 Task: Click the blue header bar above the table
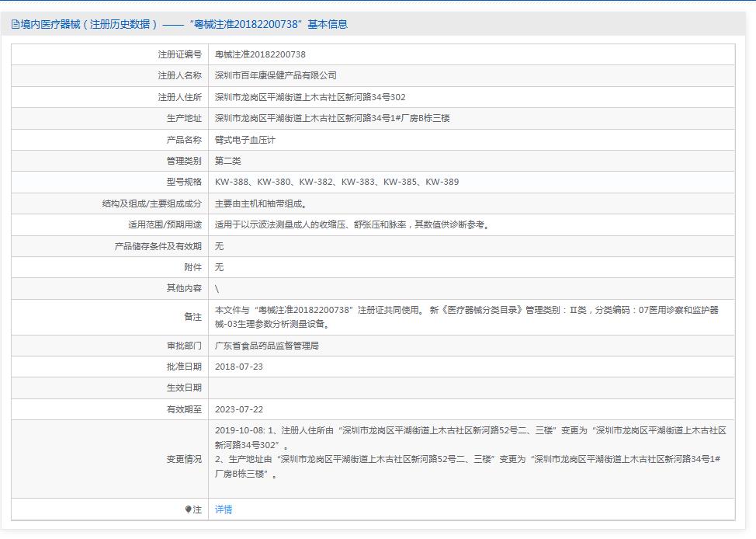point(378,5)
